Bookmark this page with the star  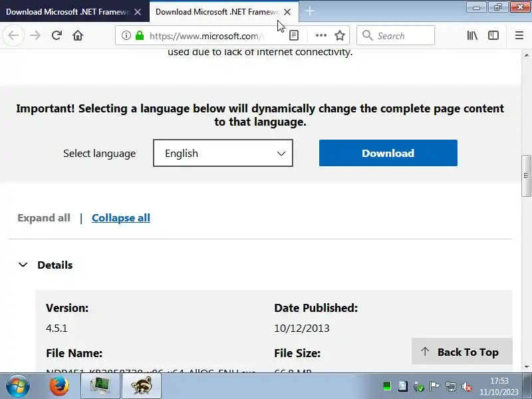click(x=340, y=35)
